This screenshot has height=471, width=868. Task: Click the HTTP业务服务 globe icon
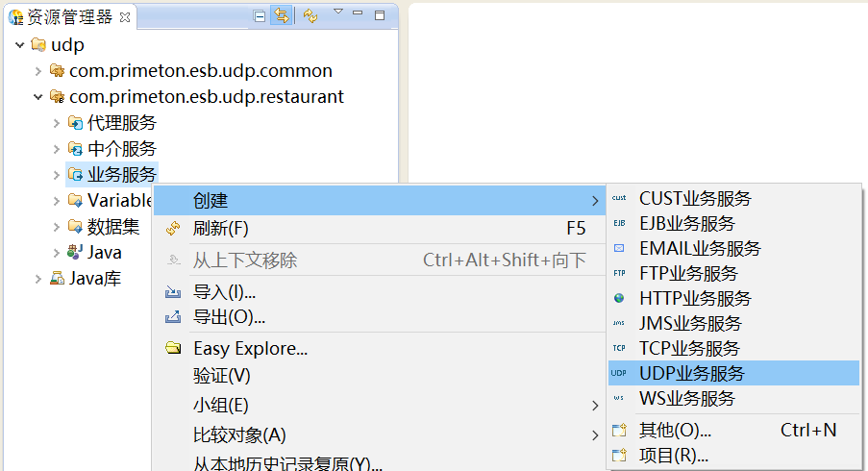619,299
